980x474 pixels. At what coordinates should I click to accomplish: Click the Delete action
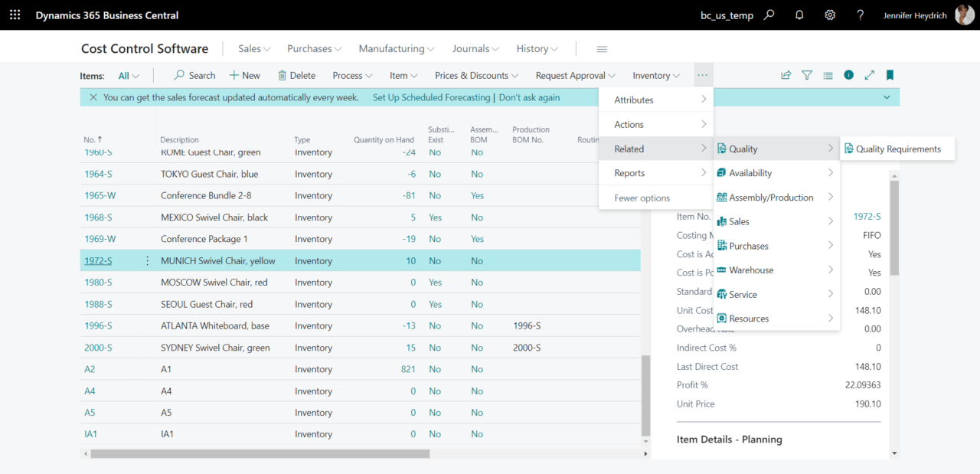coord(296,75)
